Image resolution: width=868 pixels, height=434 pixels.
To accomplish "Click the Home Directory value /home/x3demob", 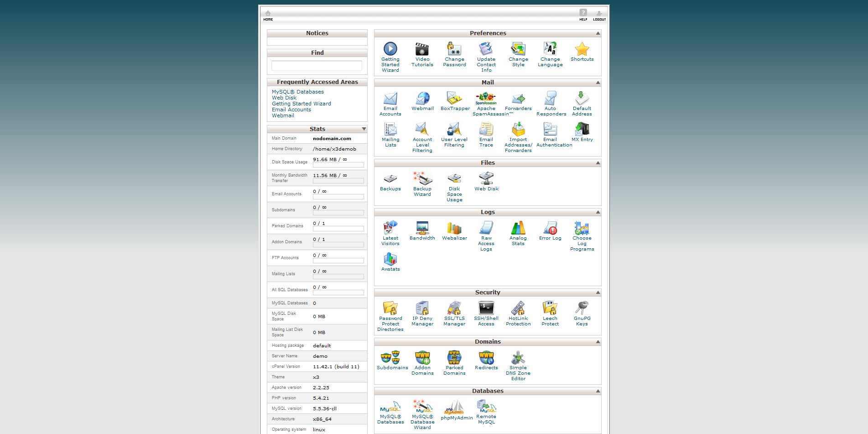I will pyautogui.click(x=334, y=149).
